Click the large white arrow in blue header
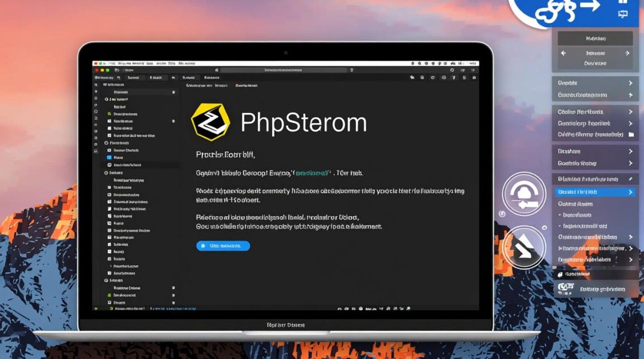 [589, 6]
